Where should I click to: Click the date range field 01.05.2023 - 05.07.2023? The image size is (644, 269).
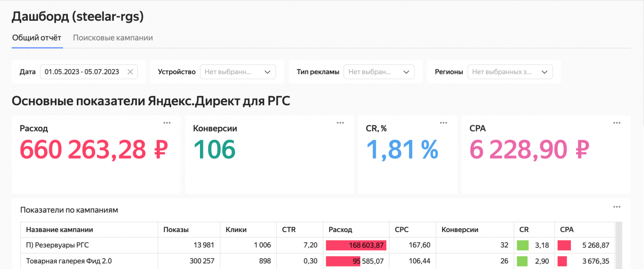(89, 72)
